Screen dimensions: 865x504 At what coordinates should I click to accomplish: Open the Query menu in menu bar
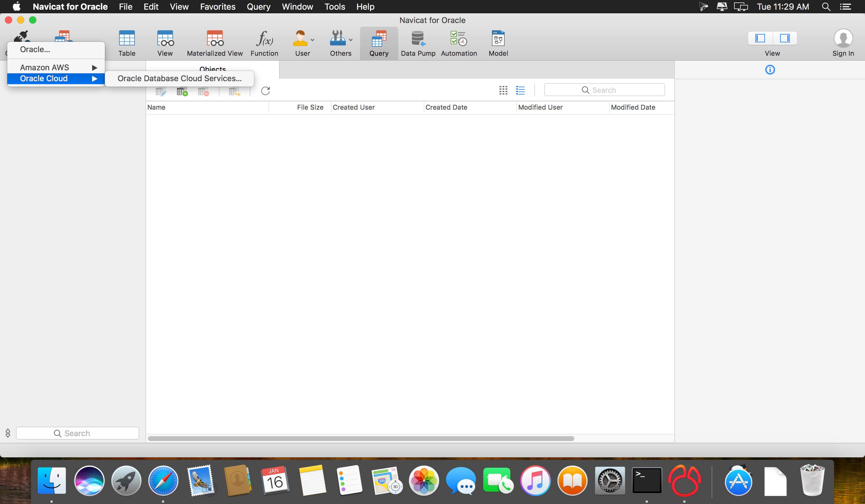[259, 7]
